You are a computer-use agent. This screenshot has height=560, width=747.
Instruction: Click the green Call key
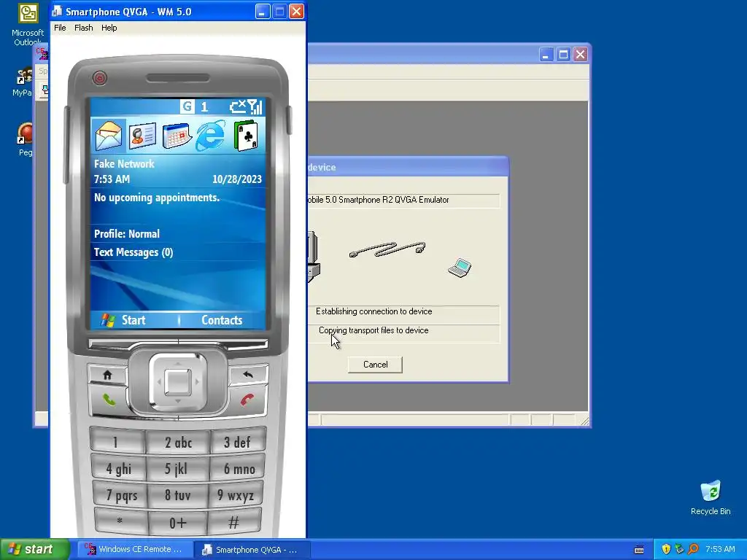109,400
